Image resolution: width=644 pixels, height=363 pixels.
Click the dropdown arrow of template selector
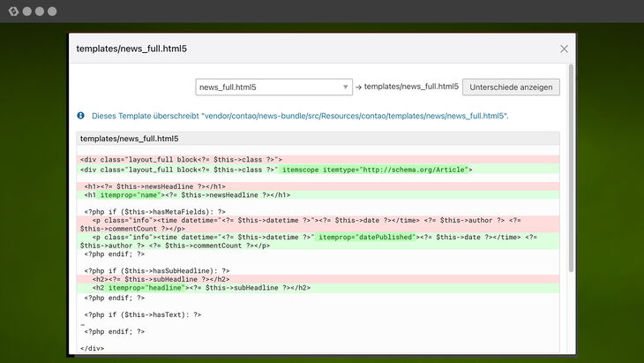click(x=346, y=87)
